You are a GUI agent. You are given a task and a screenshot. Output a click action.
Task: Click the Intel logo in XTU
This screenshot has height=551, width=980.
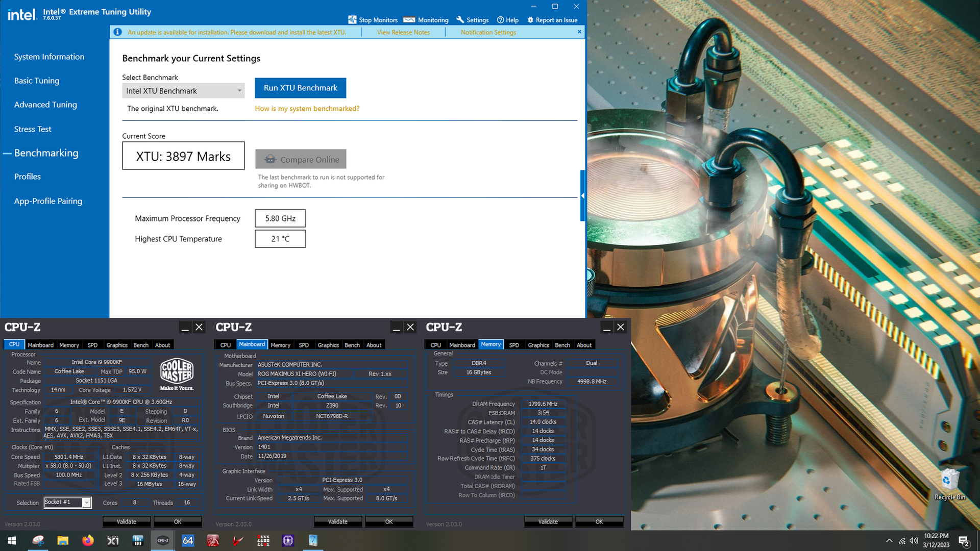22,14
